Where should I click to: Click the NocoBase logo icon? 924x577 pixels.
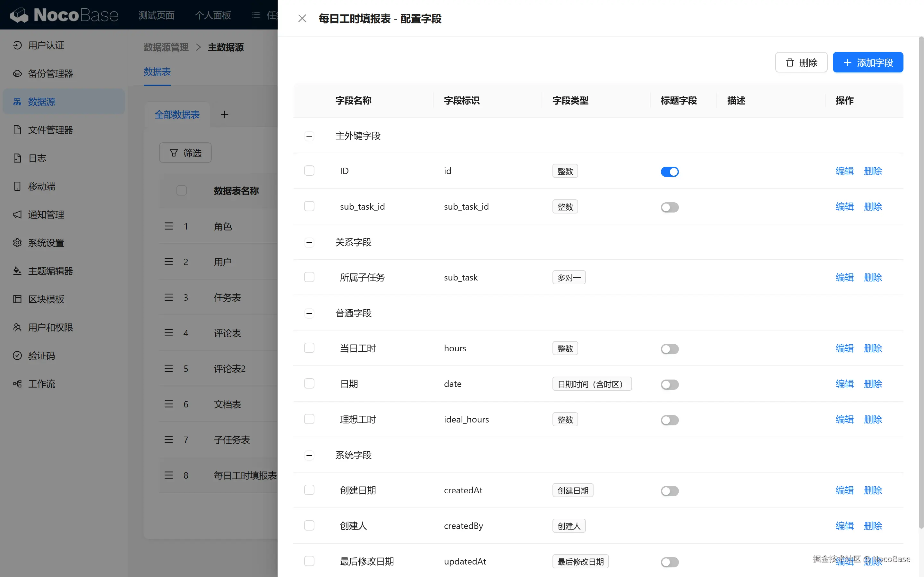pos(19,15)
